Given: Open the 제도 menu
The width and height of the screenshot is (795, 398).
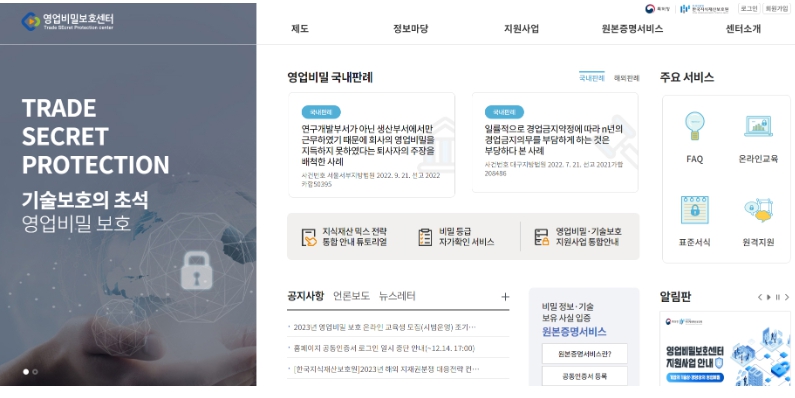Looking at the screenshot, I should (x=300, y=29).
